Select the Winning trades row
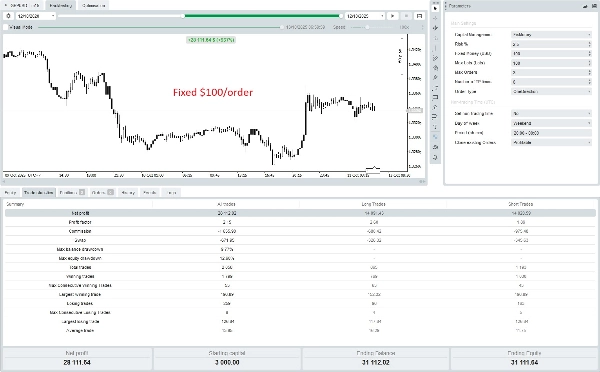Screen dimensions: 600x372 point(300,276)
